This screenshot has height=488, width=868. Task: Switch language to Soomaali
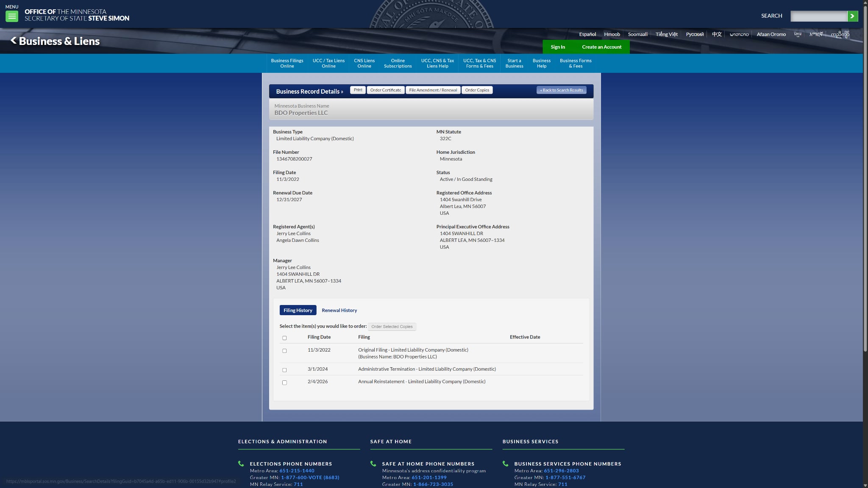(x=638, y=34)
